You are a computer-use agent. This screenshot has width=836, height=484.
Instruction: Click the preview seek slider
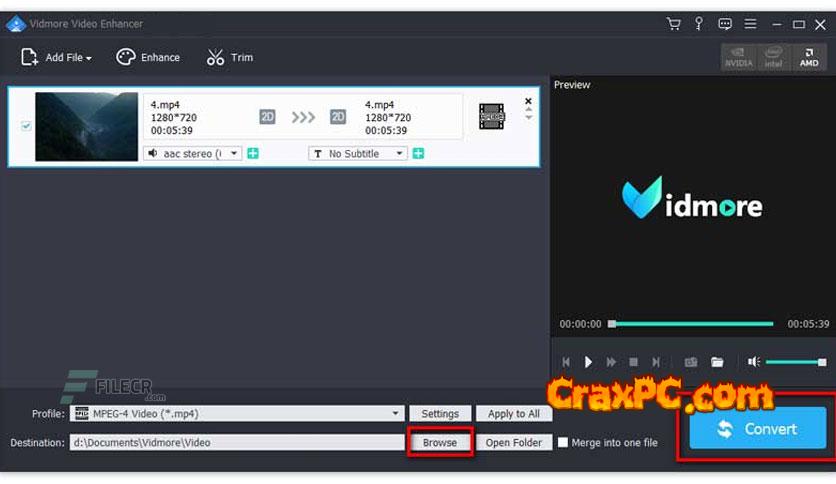point(692,324)
